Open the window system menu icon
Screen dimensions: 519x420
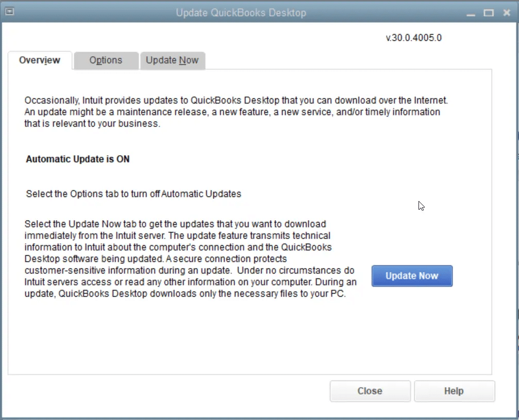coord(10,11)
